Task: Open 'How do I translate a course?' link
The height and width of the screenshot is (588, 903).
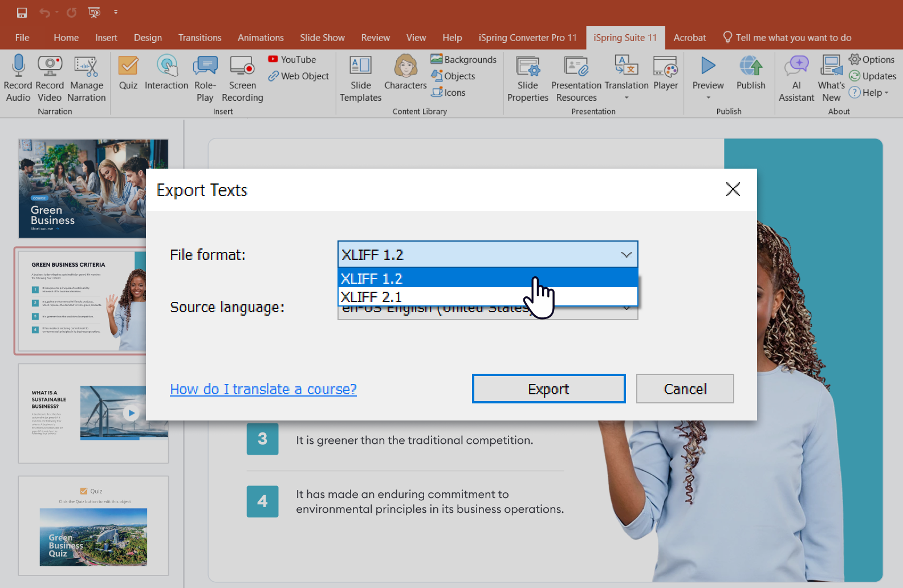Action: click(x=263, y=389)
